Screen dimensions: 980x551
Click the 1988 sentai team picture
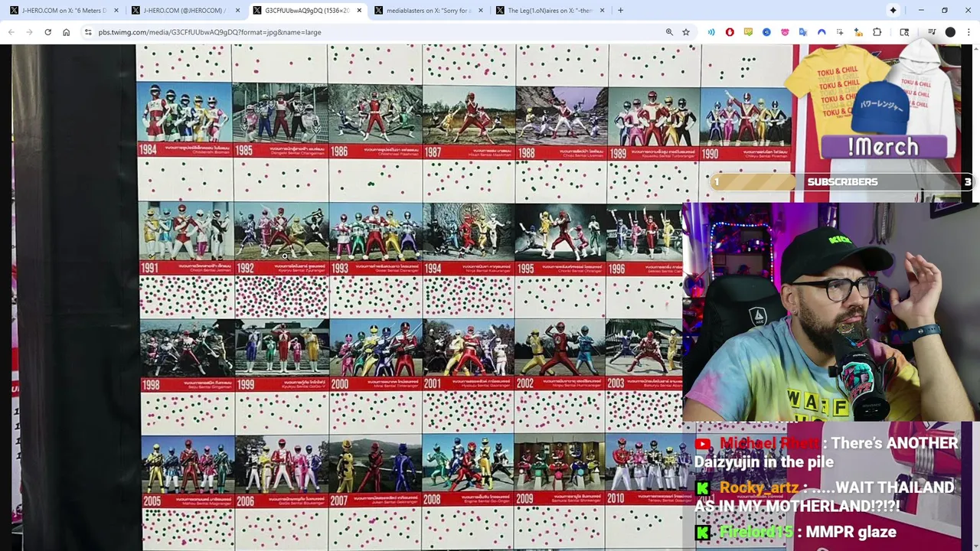563,116
